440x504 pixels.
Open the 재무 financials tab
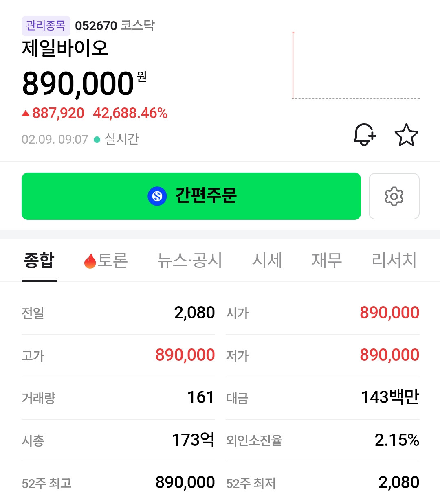[327, 261]
